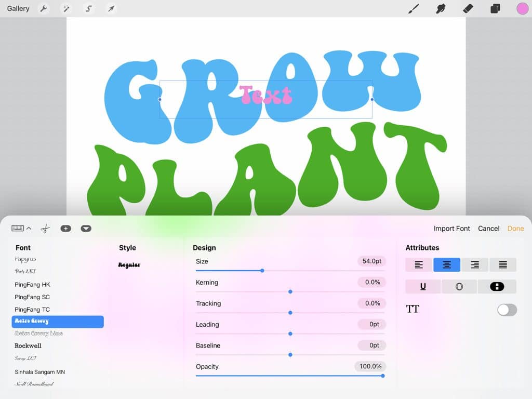The width and height of the screenshot is (532, 399).
Task: Edit the Baseline 0pt value
Action: (371, 345)
